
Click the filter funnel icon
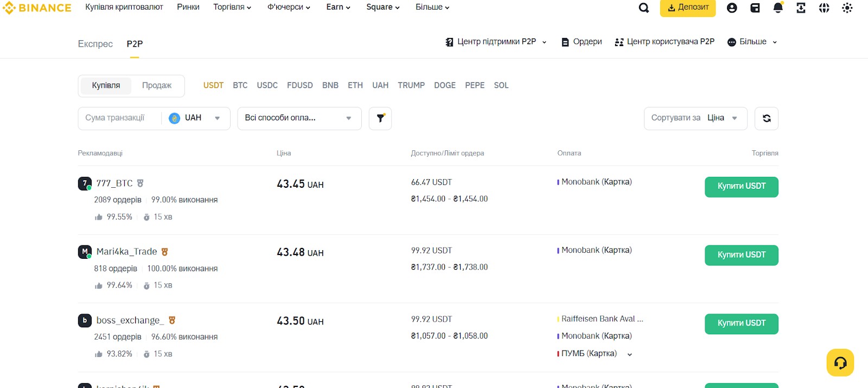coord(380,118)
